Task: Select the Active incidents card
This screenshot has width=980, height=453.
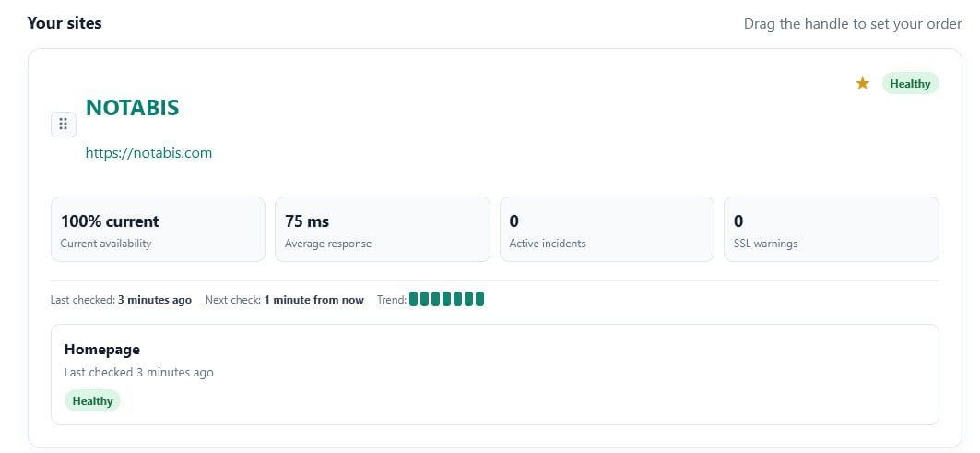Action: point(607,229)
